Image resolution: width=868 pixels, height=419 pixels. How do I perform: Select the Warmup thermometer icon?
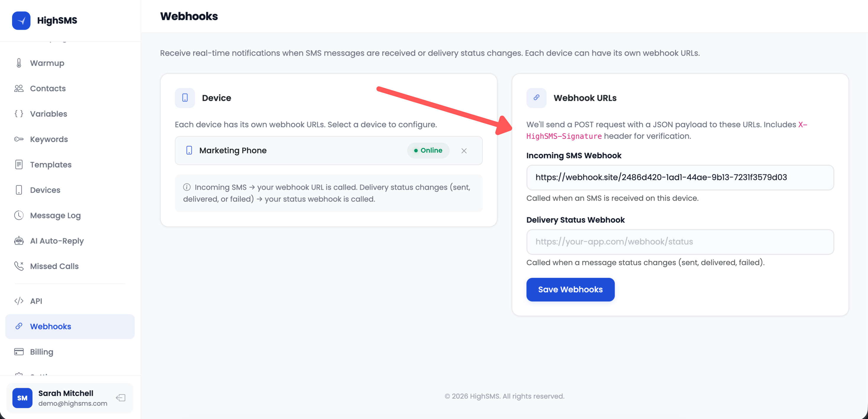(x=19, y=63)
